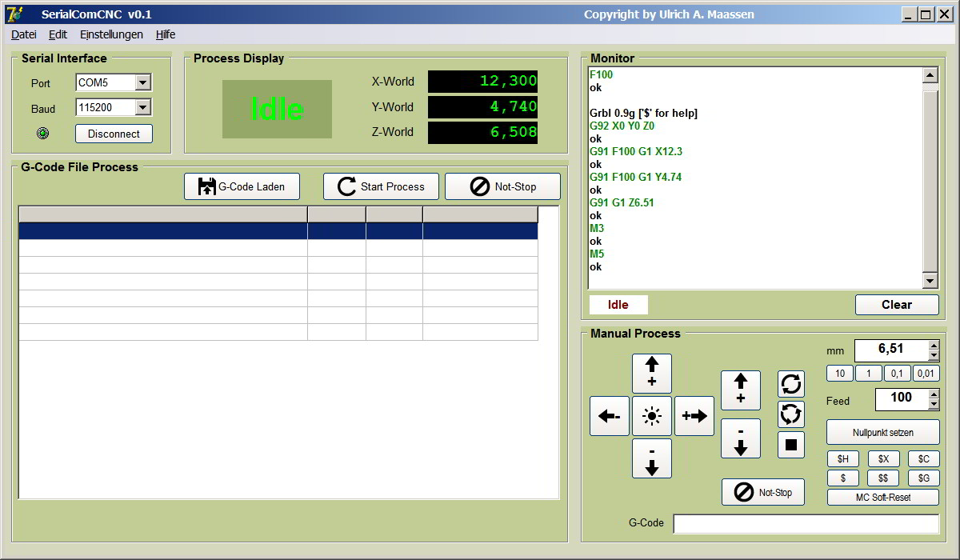Click monitor line G91 F100 G1 X12.3
The width and height of the screenshot is (960, 560).
(x=636, y=151)
